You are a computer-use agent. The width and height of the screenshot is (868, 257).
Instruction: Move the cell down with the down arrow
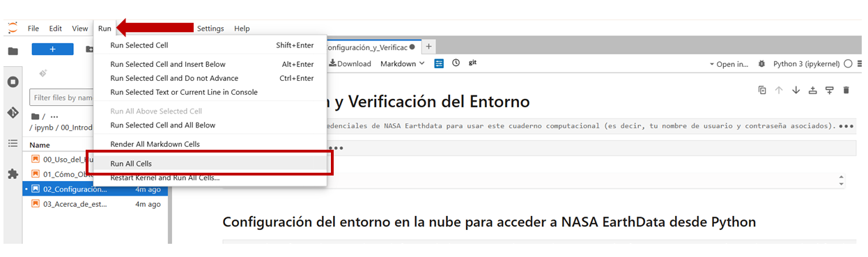click(796, 90)
